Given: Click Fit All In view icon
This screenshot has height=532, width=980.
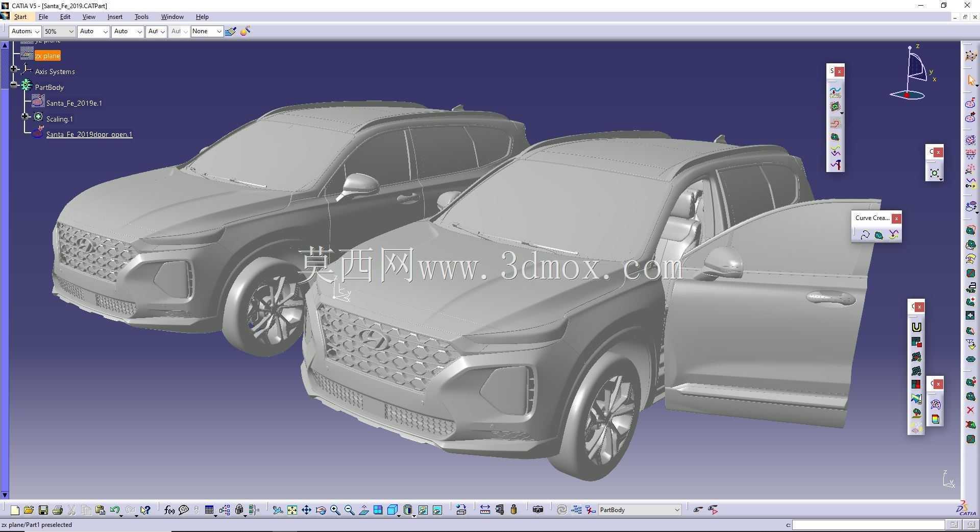Looking at the screenshot, I should click(x=292, y=510).
